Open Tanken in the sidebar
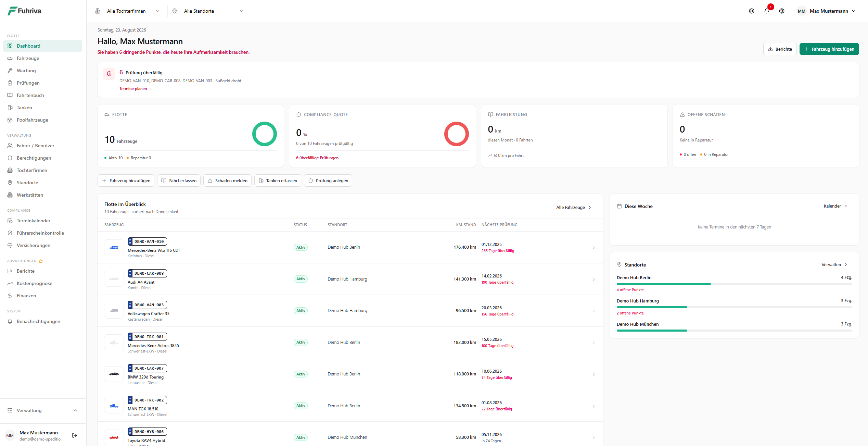868x446 pixels. point(43,108)
